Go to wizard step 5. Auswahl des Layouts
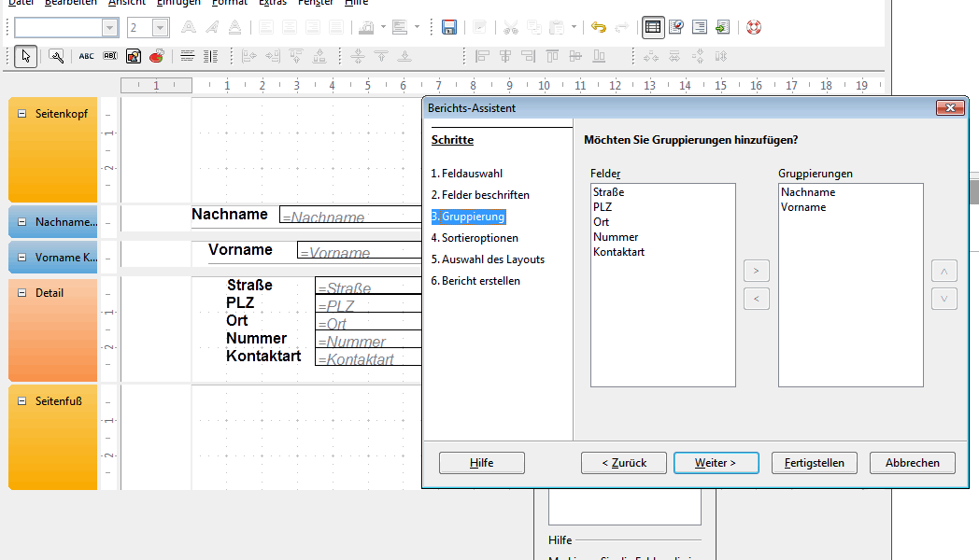This screenshot has width=979, height=560. click(x=488, y=259)
